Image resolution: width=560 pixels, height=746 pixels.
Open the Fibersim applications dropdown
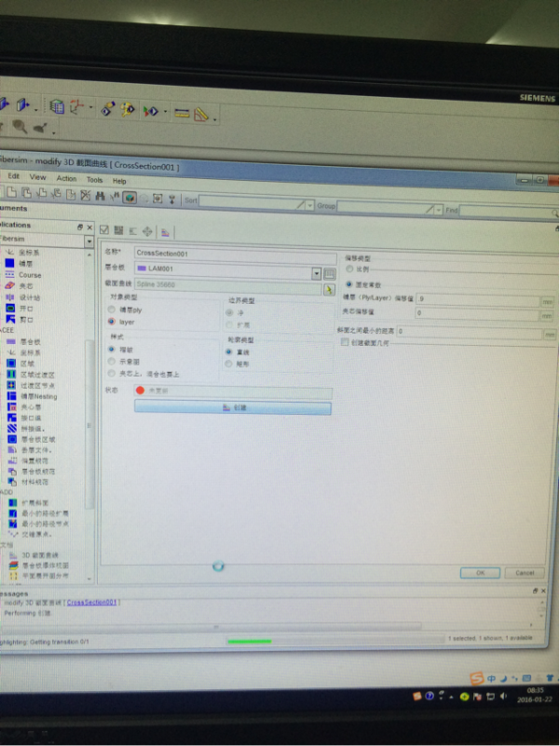(x=89, y=242)
